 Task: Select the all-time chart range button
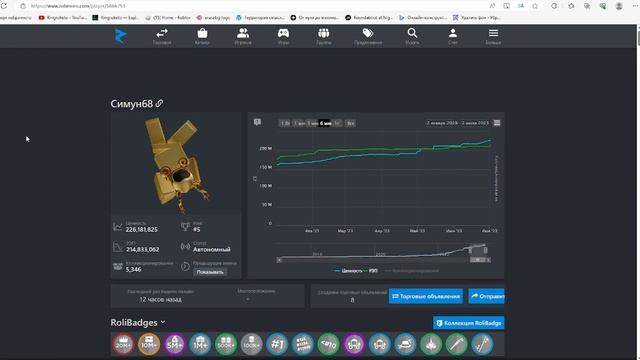(x=350, y=123)
